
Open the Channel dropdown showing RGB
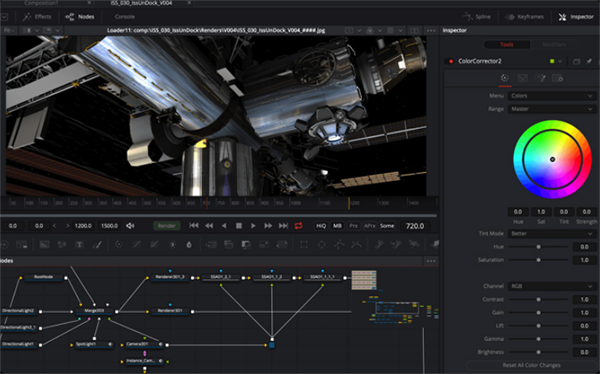pos(552,286)
